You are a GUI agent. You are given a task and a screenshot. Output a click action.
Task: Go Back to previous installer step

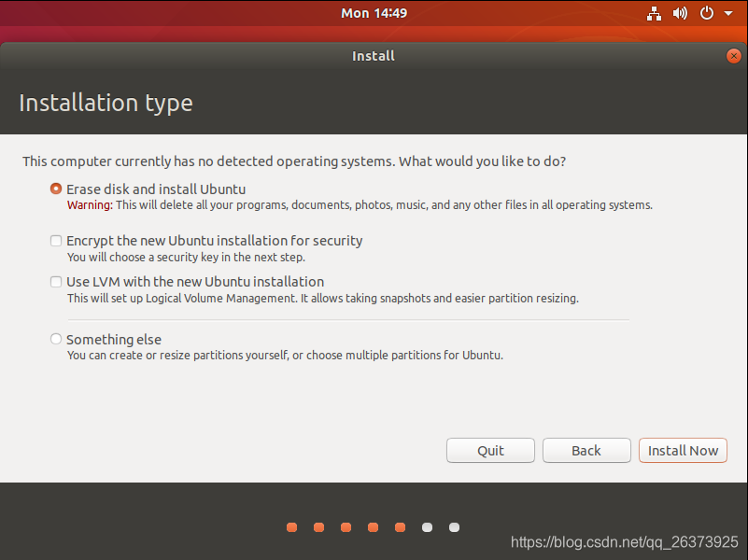586,451
